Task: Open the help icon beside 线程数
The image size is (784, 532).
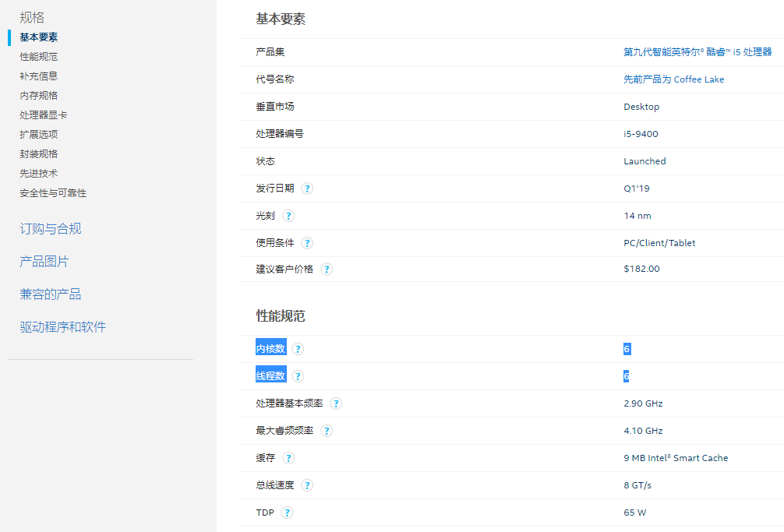Action: pyautogui.click(x=298, y=376)
